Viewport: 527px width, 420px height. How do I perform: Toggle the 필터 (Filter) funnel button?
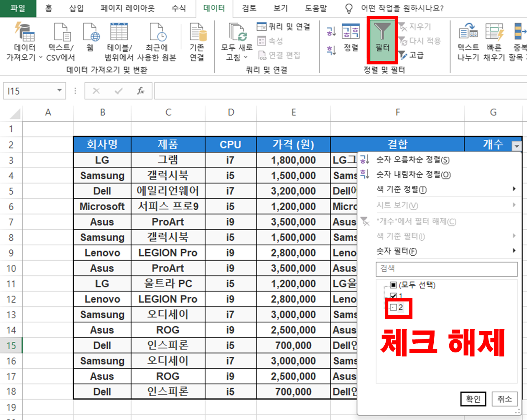tap(382, 40)
